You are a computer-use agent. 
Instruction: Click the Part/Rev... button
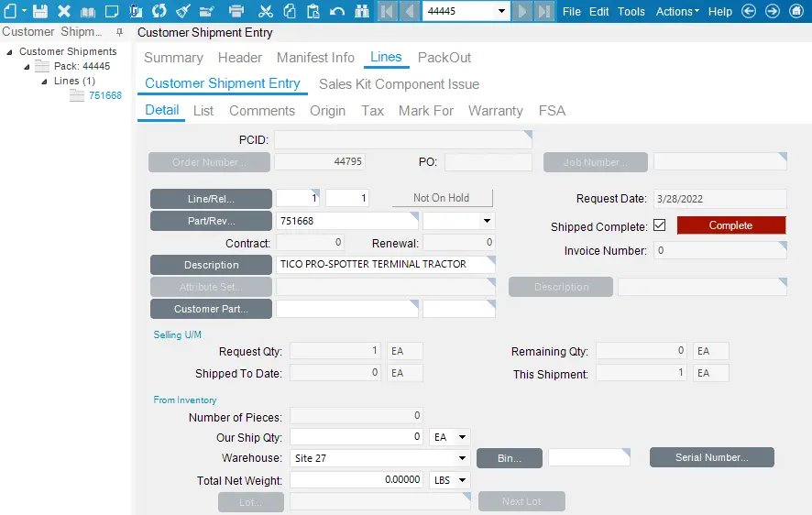(x=211, y=221)
